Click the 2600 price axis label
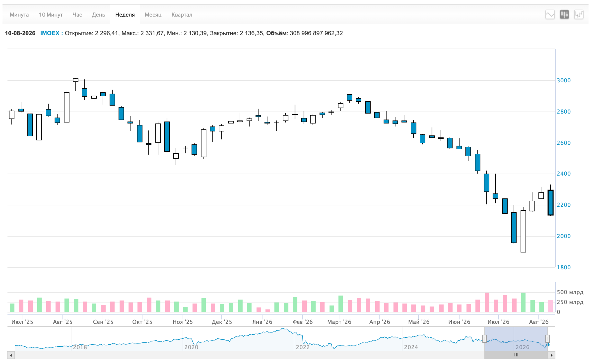 click(x=564, y=143)
